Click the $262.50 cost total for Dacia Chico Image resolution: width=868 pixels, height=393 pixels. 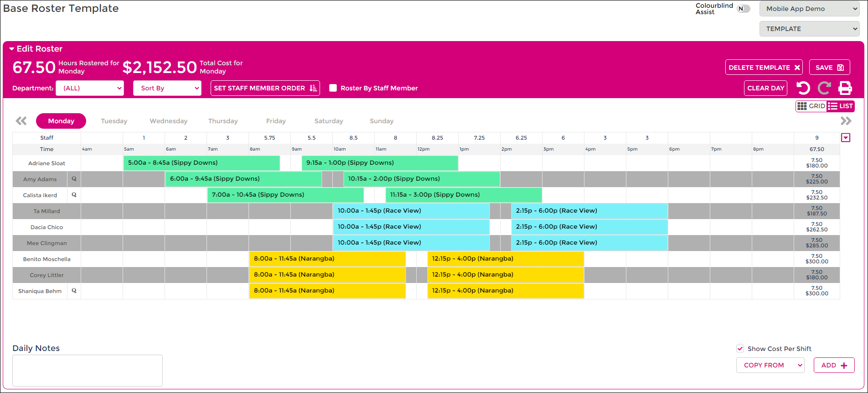pos(816,230)
